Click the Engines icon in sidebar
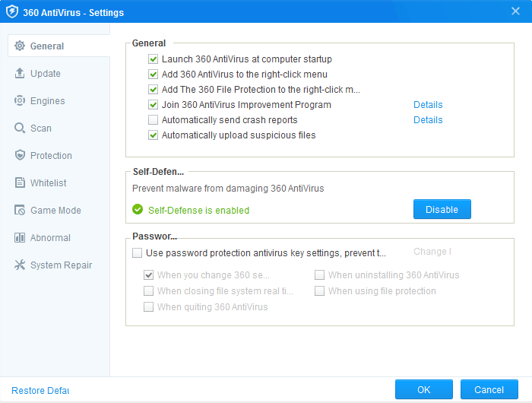This screenshot has width=532, height=403. tap(20, 101)
